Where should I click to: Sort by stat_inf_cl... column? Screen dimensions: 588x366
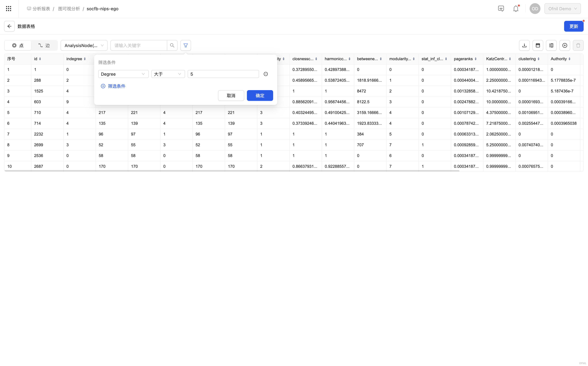point(446,59)
